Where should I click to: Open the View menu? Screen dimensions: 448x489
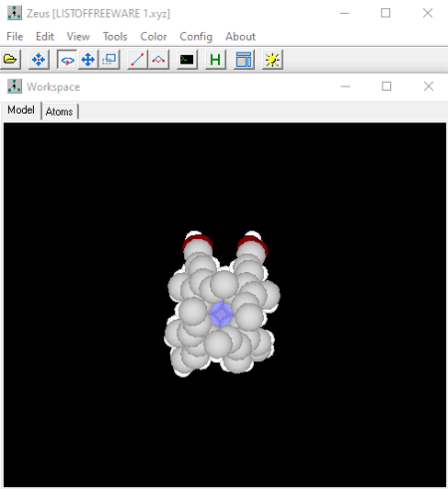(79, 37)
